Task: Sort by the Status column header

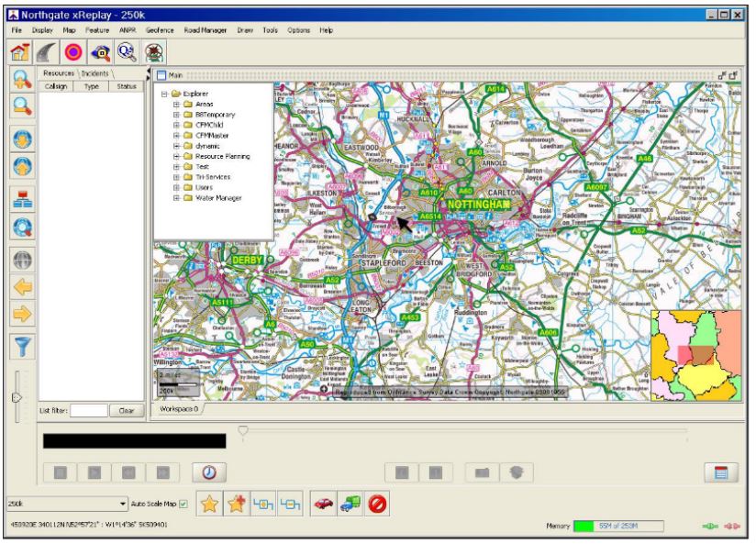Action: click(x=127, y=86)
